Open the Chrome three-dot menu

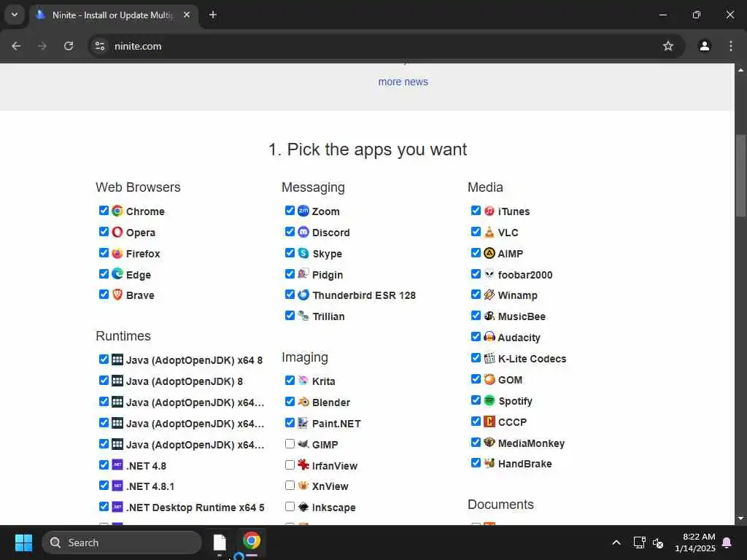pos(731,46)
